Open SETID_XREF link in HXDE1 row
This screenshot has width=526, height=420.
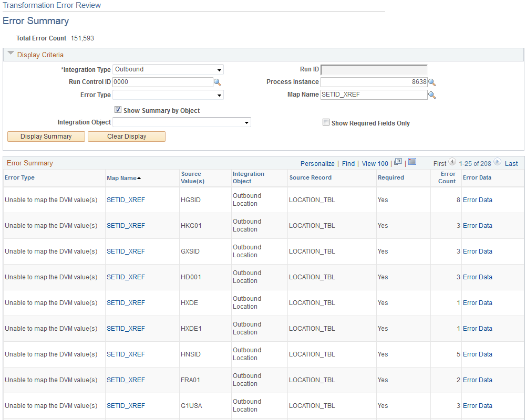tap(126, 329)
